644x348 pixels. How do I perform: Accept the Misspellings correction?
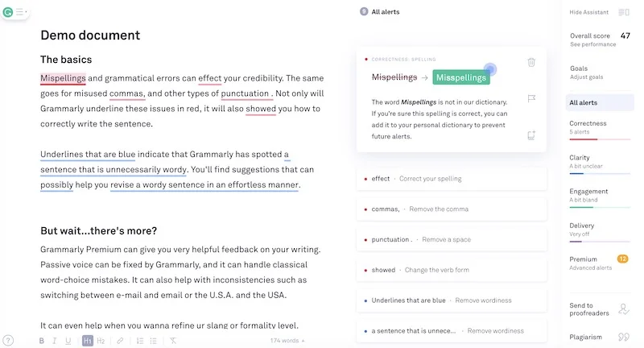click(x=460, y=77)
